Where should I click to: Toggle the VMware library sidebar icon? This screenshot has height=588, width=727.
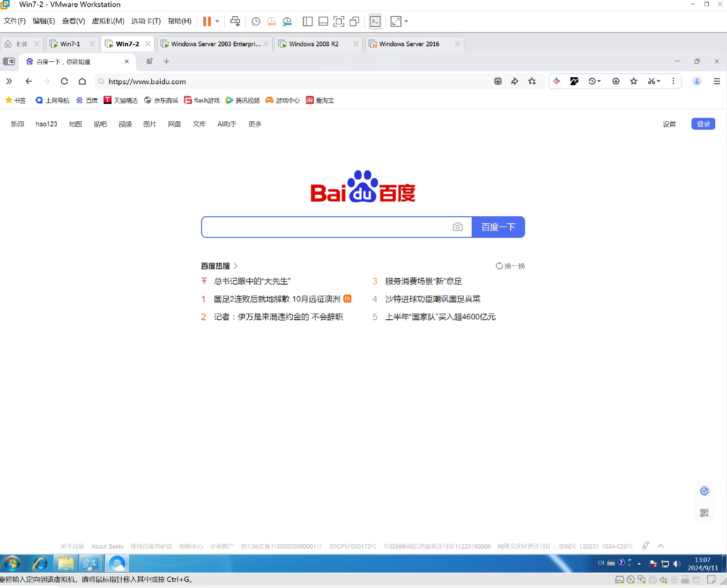point(308,21)
